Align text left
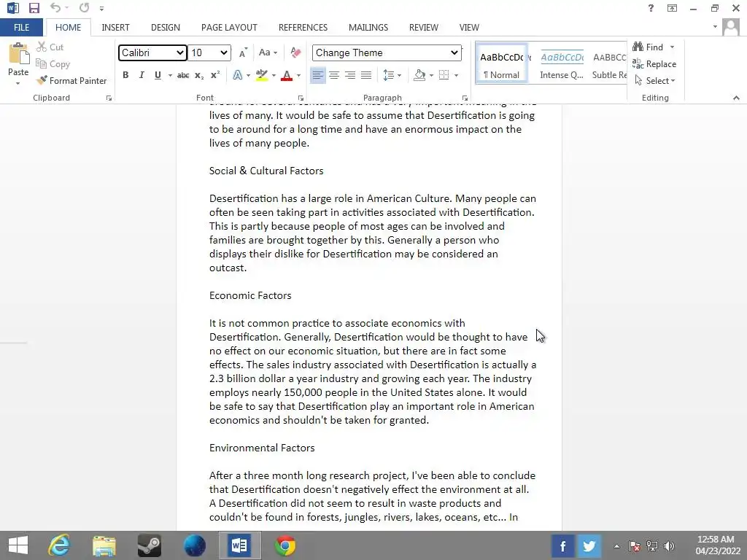This screenshot has height=560, width=747. [318, 75]
